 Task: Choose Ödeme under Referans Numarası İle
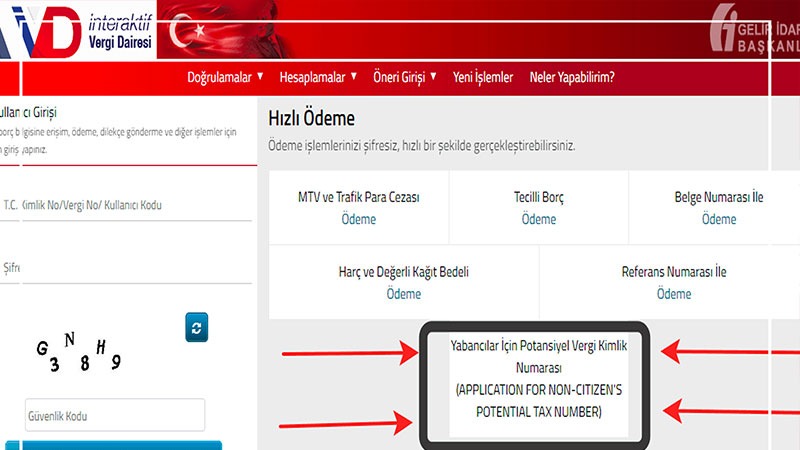[x=674, y=294]
